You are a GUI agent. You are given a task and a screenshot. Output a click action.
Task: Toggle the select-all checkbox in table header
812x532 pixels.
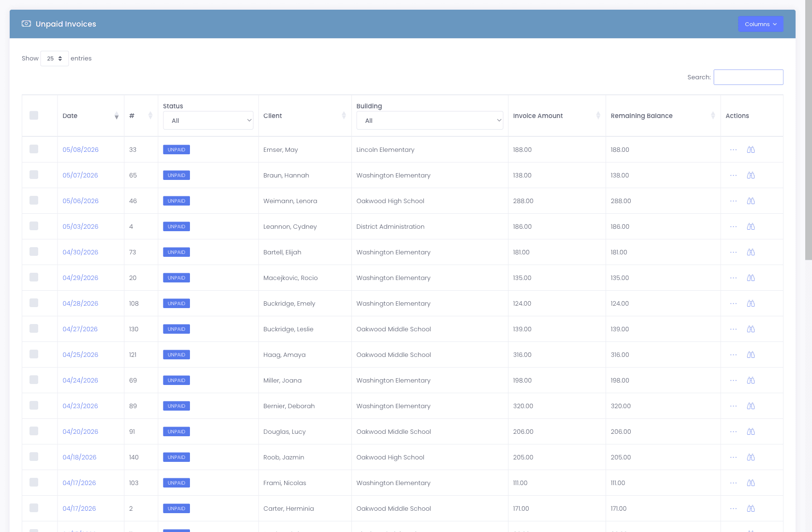pyautogui.click(x=34, y=115)
